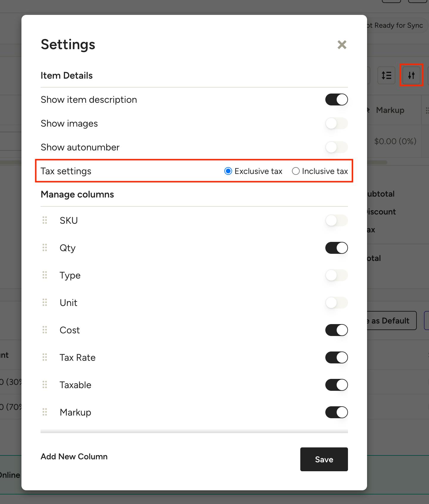Enable the Show images toggle
The width and height of the screenshot is (429, 504).
click(337, 123)
